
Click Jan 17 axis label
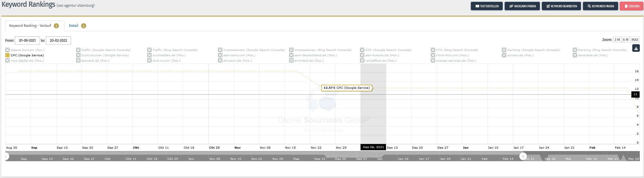pos(518,148)
